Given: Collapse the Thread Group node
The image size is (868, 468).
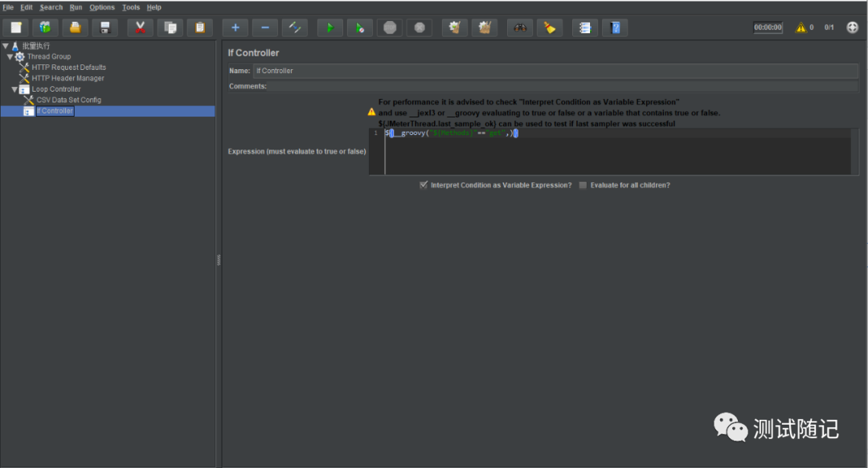Looking at the screenshot, I should point(10,56).
